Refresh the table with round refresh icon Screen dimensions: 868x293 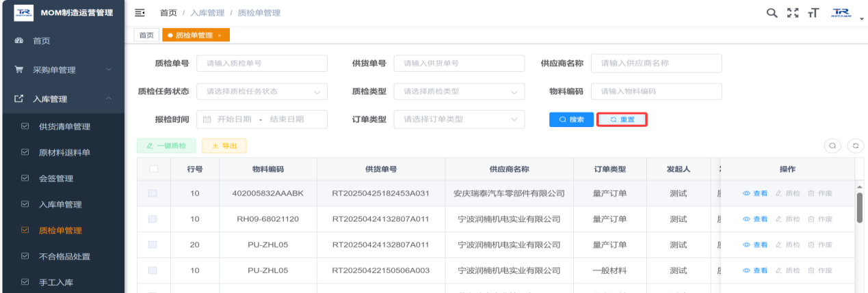tap(855, 145)
